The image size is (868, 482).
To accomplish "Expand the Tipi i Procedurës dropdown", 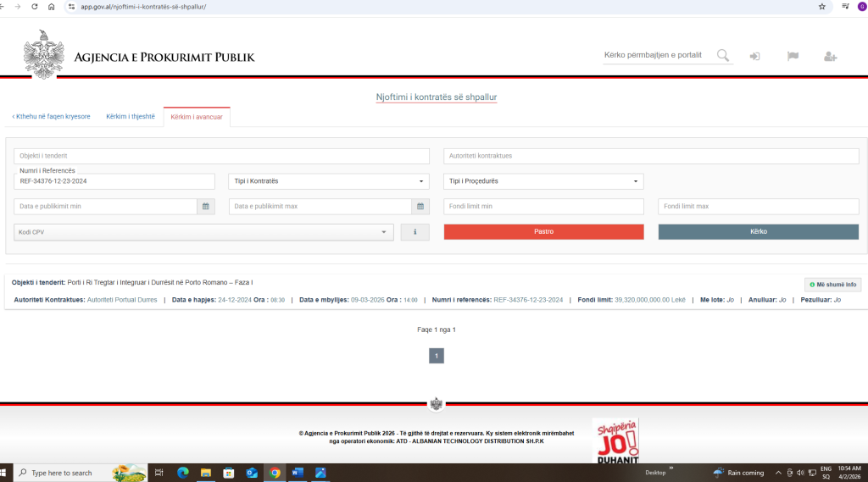I will [542, 181].
